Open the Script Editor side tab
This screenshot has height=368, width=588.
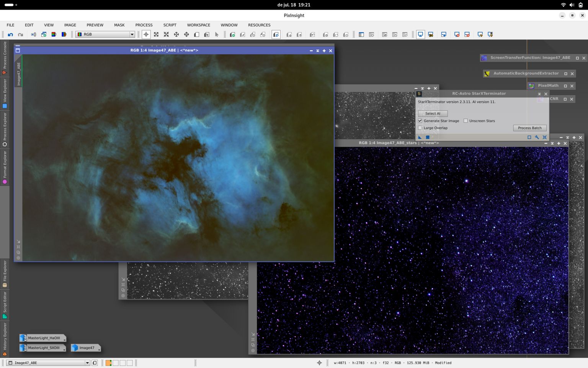point(5,305)
